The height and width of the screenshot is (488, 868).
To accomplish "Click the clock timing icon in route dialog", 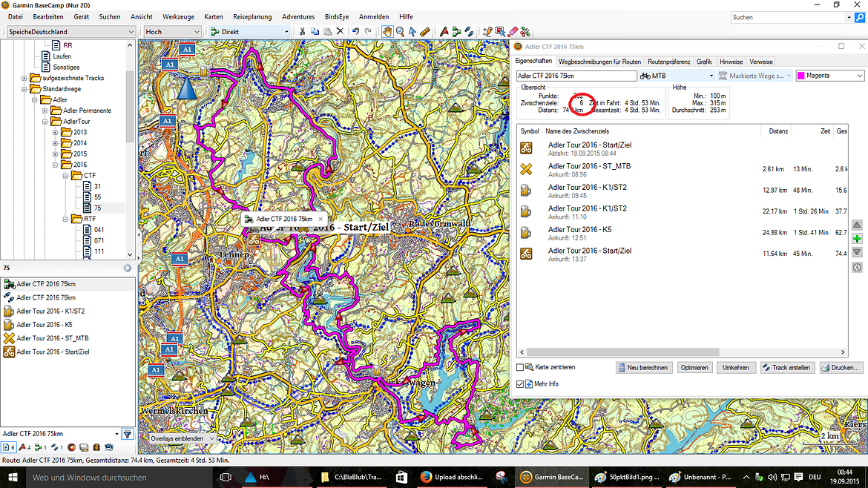I will 857,267.
